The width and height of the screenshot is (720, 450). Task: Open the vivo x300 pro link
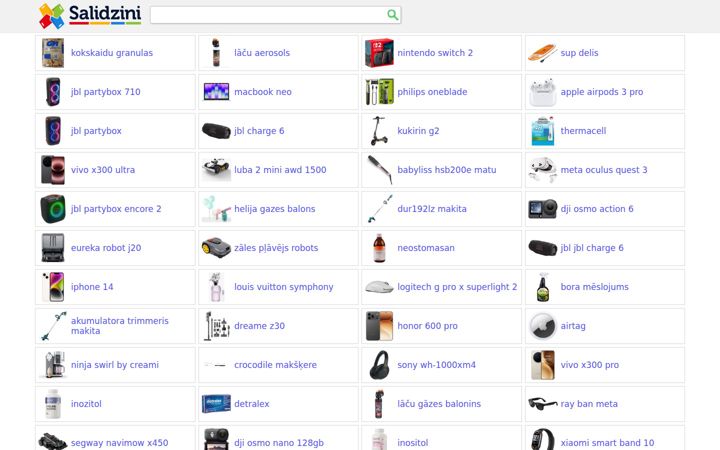(x=590, y=365)
